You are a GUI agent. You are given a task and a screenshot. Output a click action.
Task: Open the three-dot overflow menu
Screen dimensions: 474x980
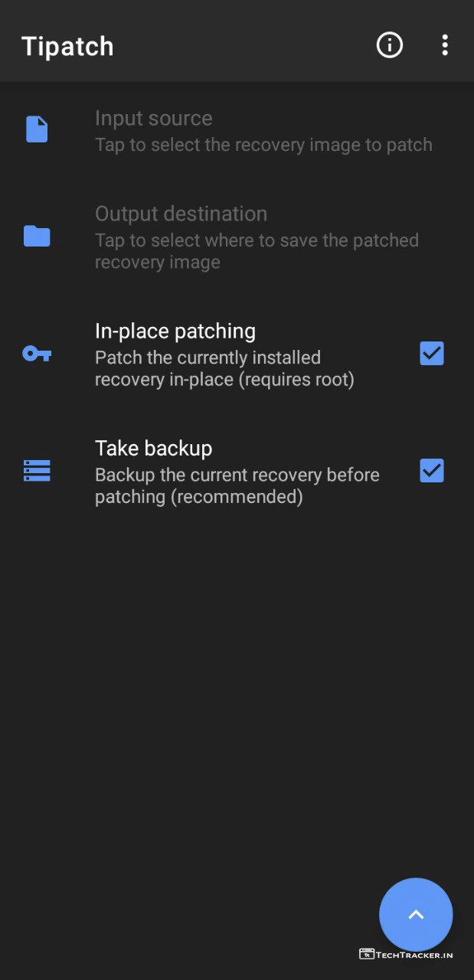tap(445, 45)
